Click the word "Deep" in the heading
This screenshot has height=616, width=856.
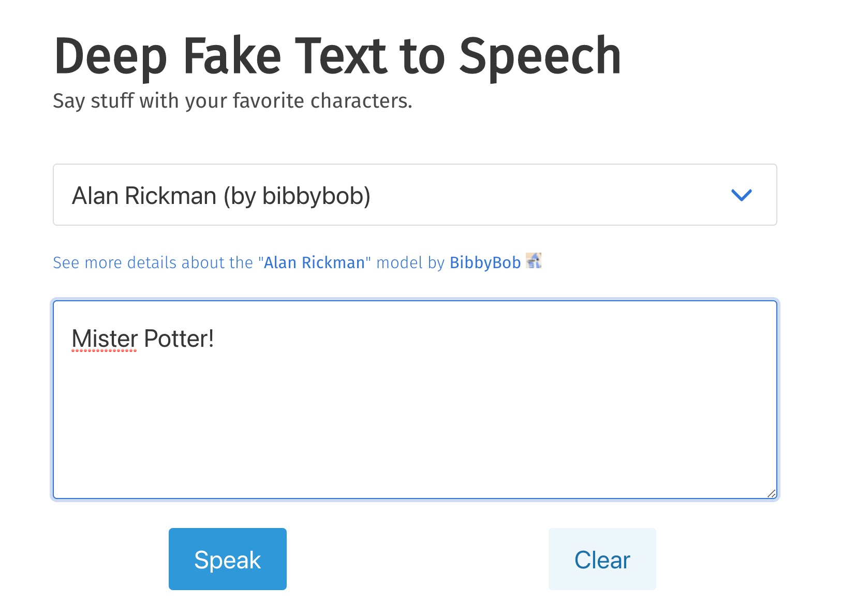point(111,56)
